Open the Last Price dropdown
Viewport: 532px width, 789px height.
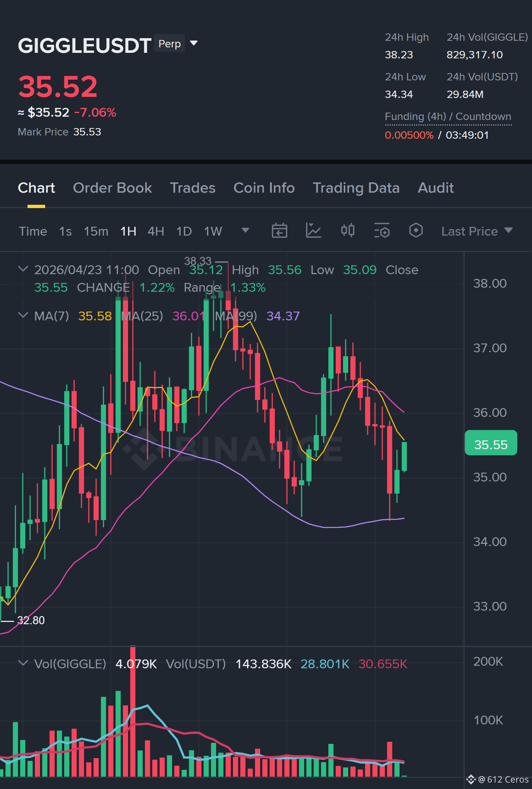tap(477, 231)
